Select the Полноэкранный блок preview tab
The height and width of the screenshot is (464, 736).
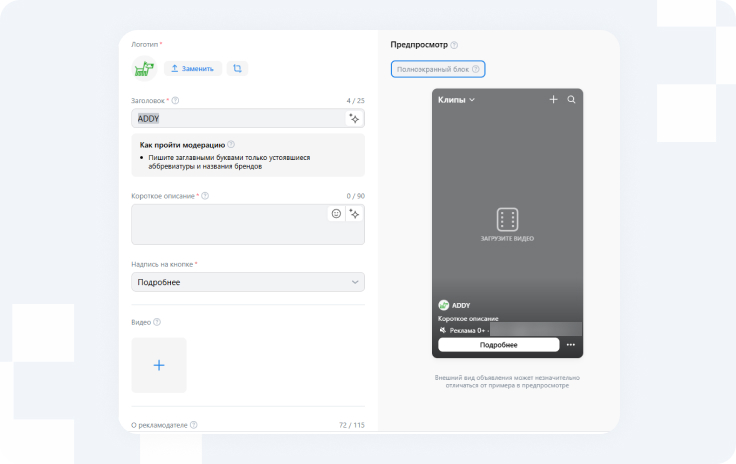point(438,70)
